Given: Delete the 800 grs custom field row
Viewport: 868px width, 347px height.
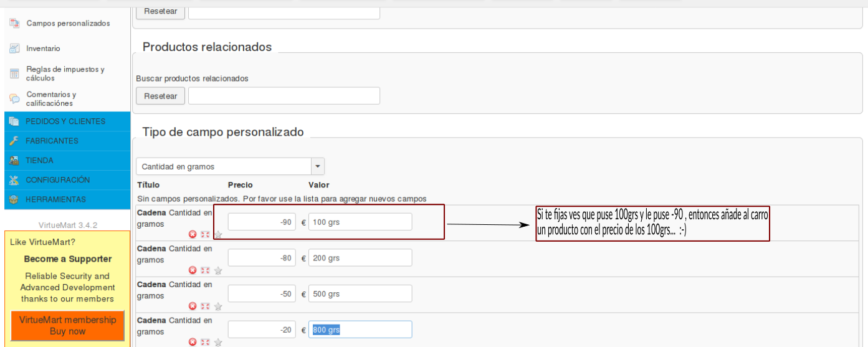Looking at the screenshot, I should [x=193, y=341].
